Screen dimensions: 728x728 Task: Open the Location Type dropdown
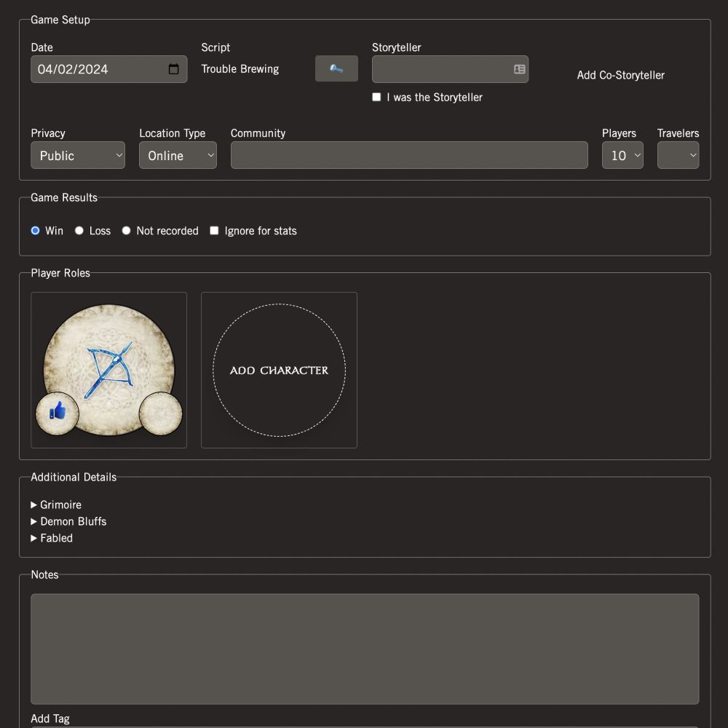click(178, 155)
